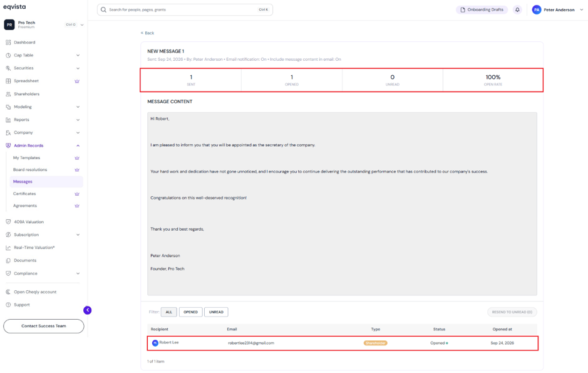The width and height of the screenshot is (588, 373).
Task: Click the eqvista logo
Action: [14, 7]
